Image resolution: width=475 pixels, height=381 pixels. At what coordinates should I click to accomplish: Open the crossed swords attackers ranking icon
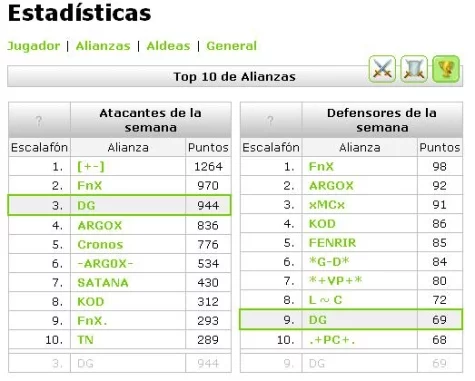point(382,69)
